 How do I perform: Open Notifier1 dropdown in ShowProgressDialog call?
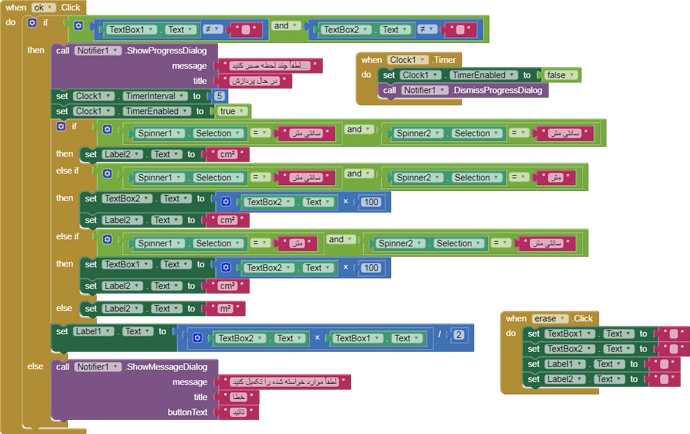98,50
